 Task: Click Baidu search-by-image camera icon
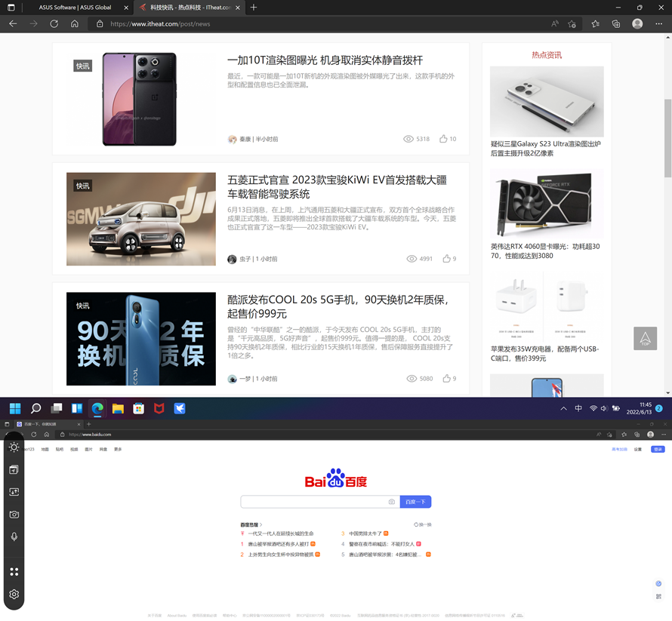(391, 502)
